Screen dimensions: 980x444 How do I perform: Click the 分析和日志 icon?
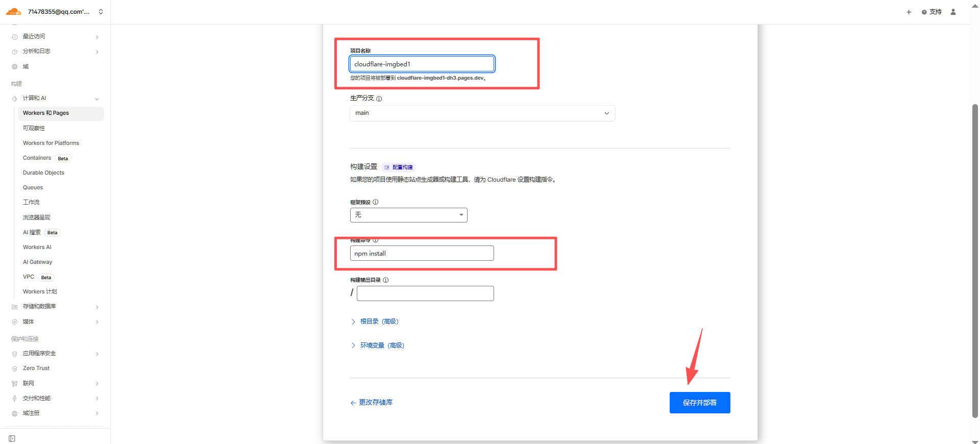[x=15, y=52]
